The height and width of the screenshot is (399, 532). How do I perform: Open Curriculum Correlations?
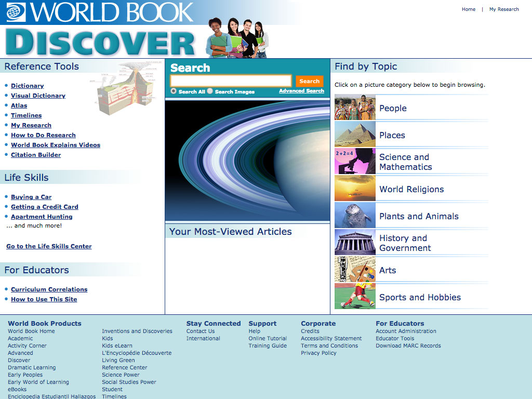[49, 289]
